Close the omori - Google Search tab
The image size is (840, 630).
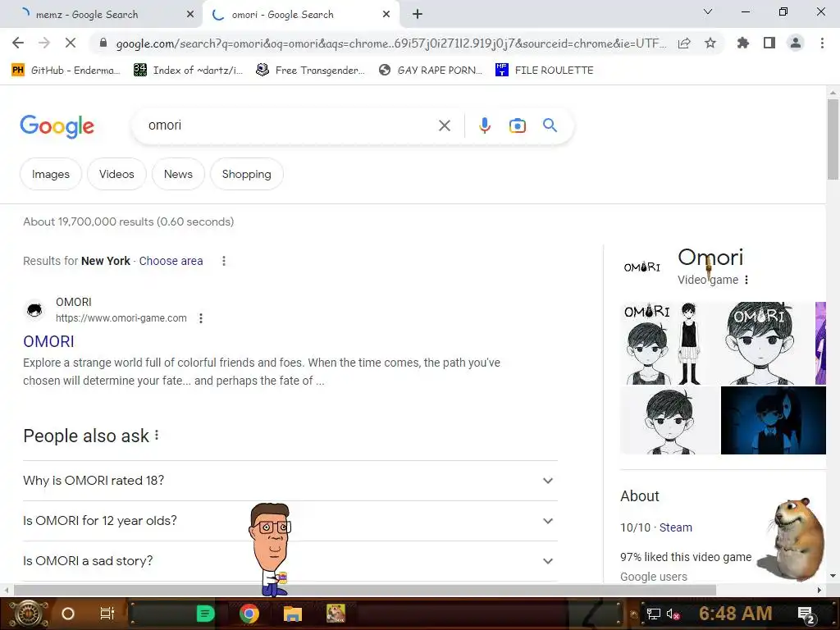coord(386,15)
